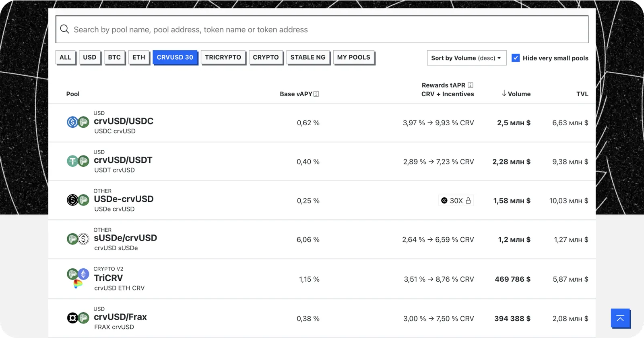Click the TriCRV pool token icons
This screenshot has height=338, width=644.
(78, 278)
